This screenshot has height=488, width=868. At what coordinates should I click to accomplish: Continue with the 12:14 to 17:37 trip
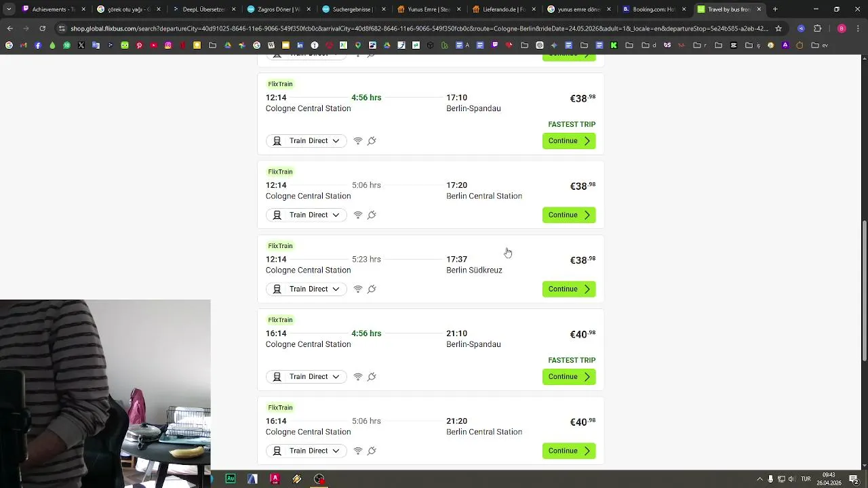click(x=569, y=289)
